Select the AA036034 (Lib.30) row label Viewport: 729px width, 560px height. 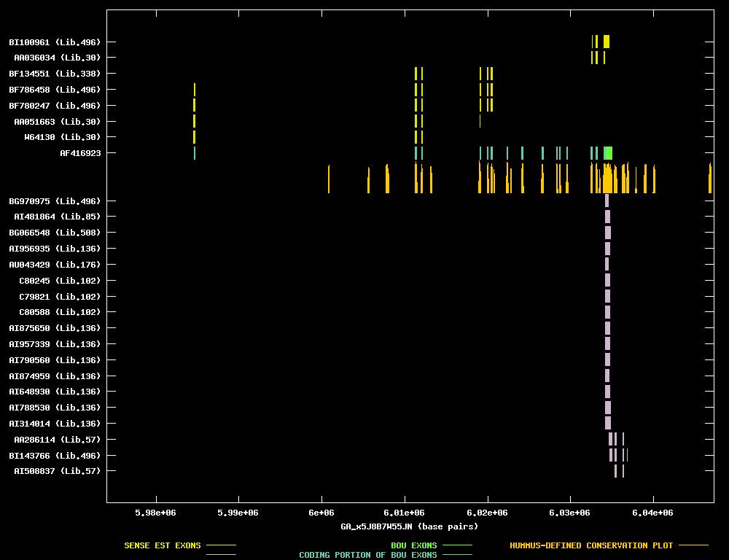[57, 58]
